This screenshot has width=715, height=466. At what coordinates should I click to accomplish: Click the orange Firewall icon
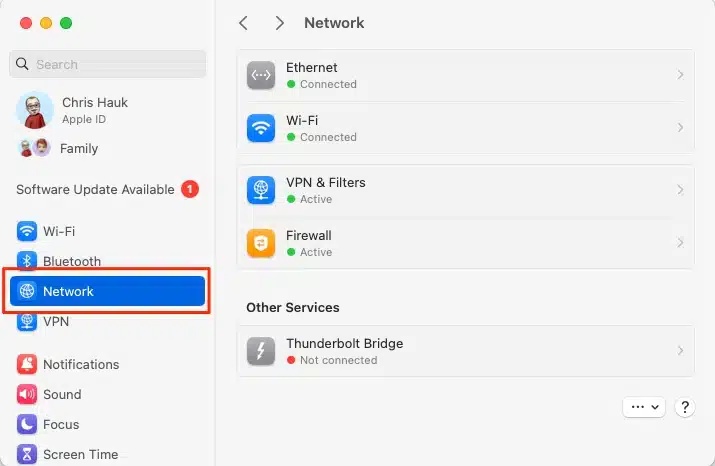coord(261,243)
